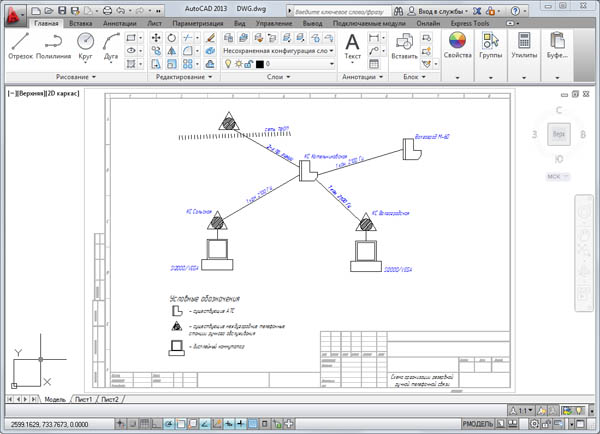Select the Scale tool
This screenshot has height=434, width=600.
pos(171,64)
